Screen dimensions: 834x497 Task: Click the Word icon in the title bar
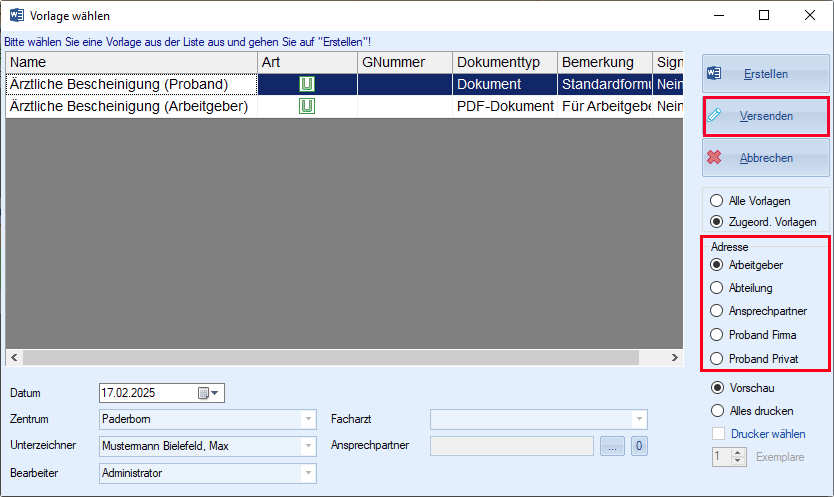point(16,15)
